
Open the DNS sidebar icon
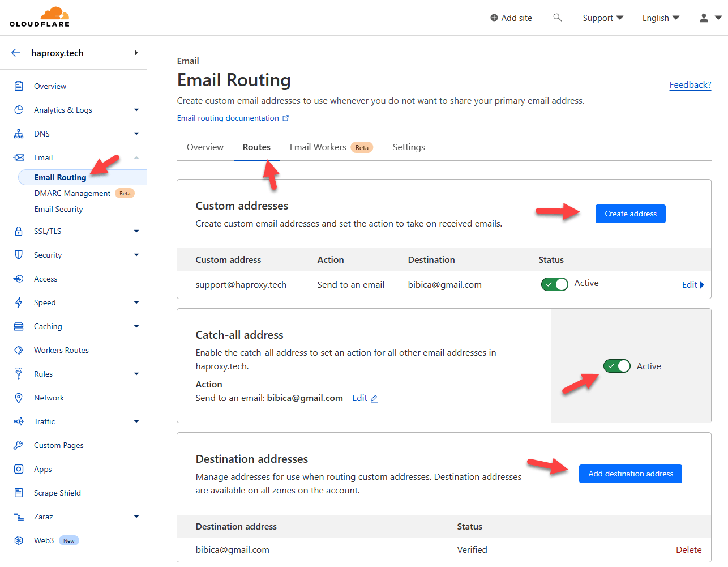tap(19, 134)
